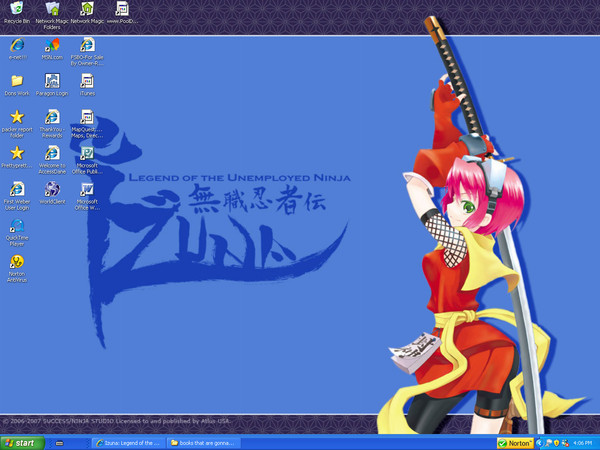Open the Recycle Bin
600x450 pixels.
point(17,12)
